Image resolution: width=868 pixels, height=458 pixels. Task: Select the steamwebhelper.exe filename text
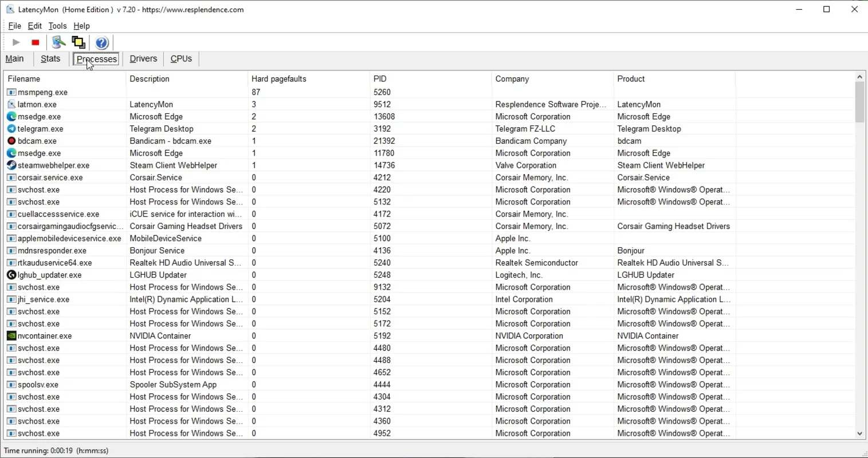pos(54,165)
